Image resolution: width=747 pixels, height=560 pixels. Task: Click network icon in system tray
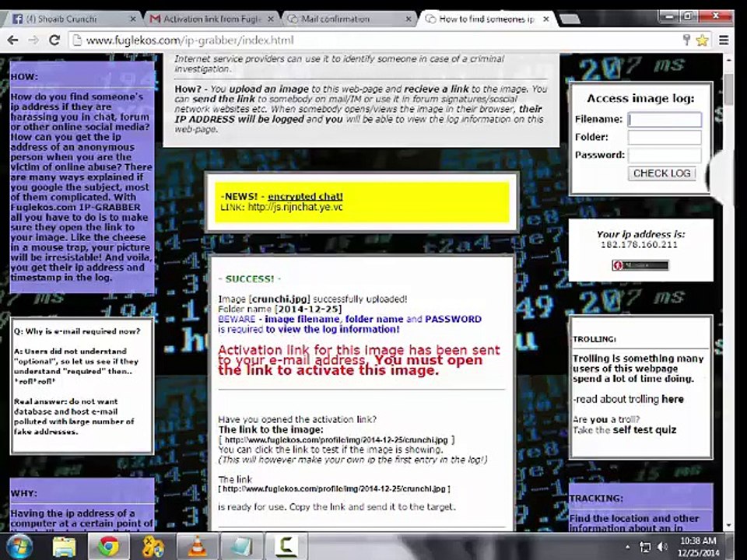pyautogui.click(x=645, y=547)
